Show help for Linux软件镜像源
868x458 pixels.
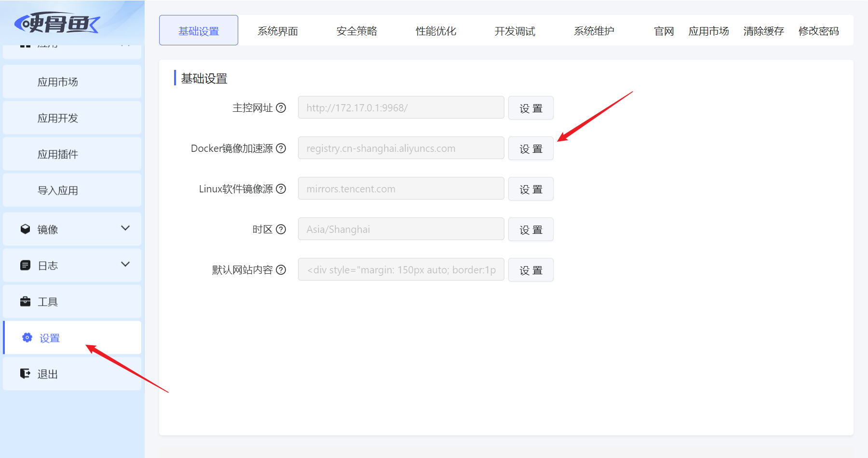(x=281, y=189)
